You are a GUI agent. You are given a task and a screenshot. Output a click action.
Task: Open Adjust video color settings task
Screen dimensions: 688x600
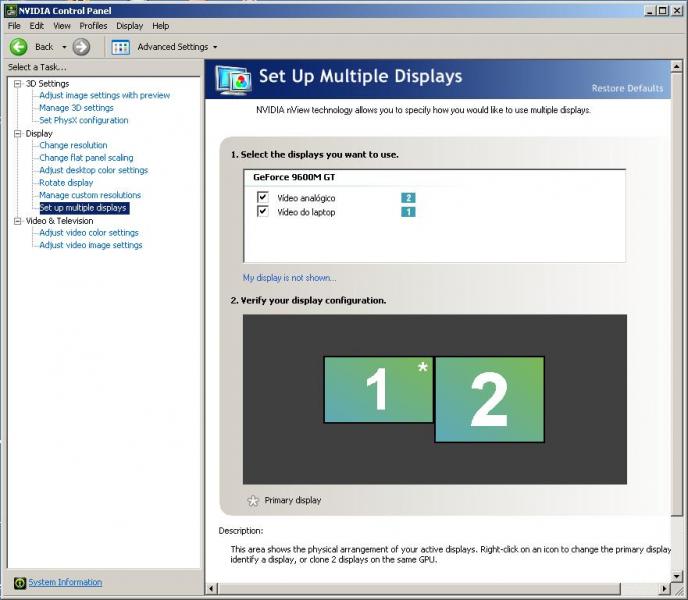point(89,233)
